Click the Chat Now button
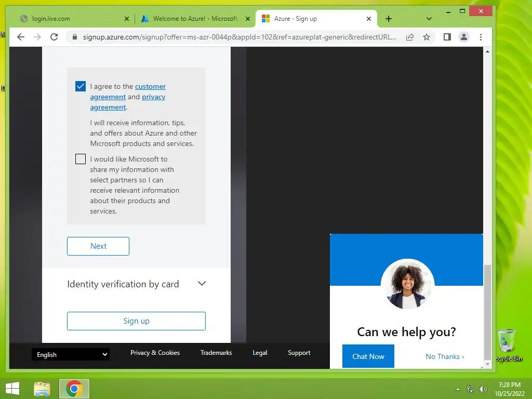The image size is (532, 399). (368, 356)
